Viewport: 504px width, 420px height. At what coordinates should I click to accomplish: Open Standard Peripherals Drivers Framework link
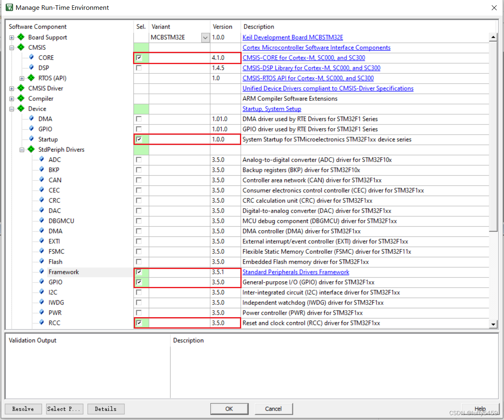(x=296, y=272)
